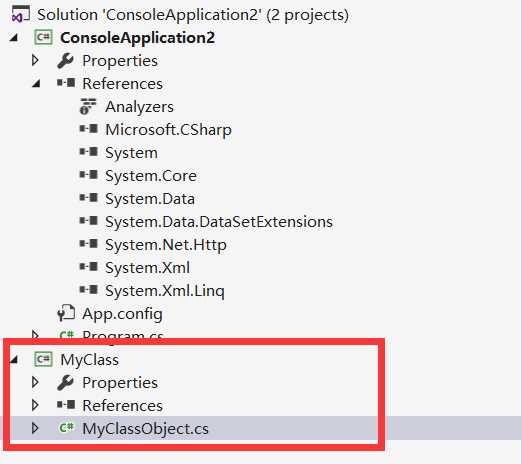Click the App.config file icon

tap(66, 313)
